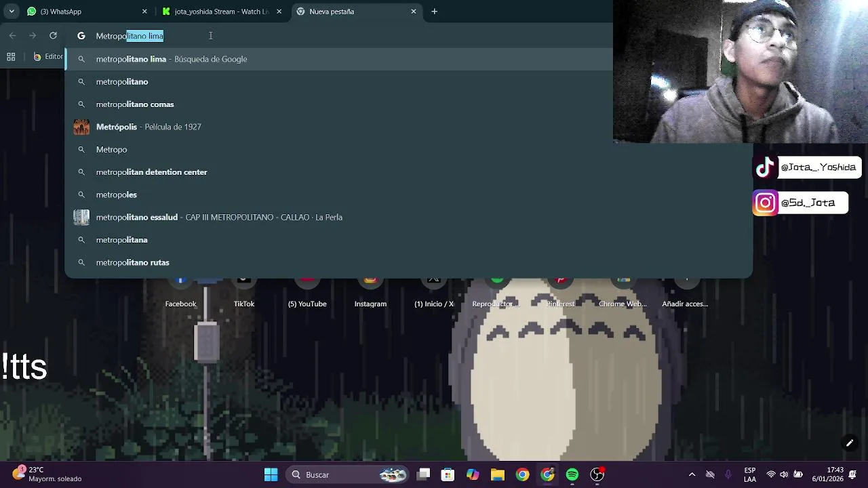Click the taskbar Buscar search box
Image resolution: width=868 pixels, height=488 pixels.
(347, 474)
